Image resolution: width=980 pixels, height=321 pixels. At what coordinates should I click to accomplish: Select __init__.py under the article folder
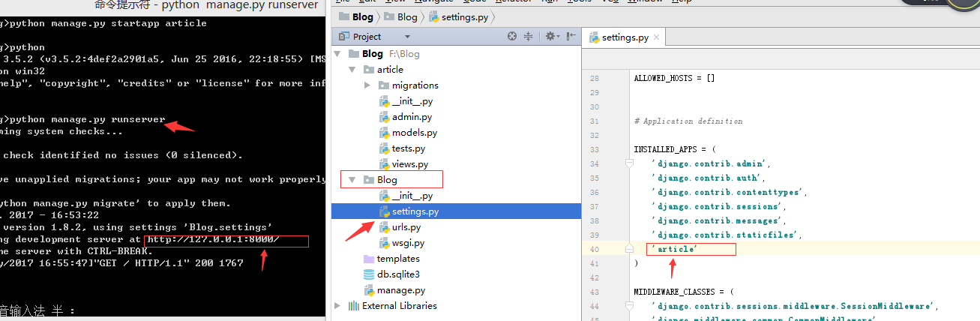click(412, 101)
